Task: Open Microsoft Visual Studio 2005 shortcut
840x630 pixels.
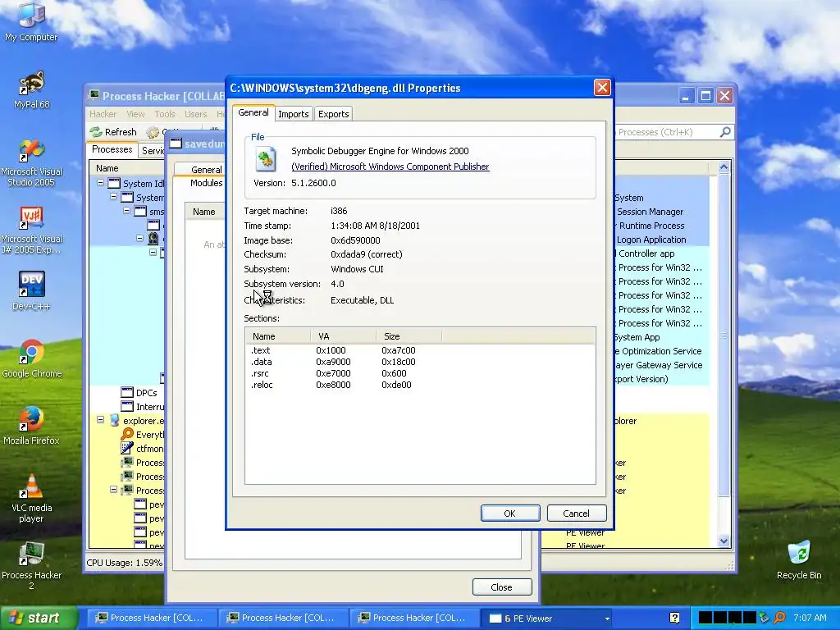Action: (x=31, y=163)
